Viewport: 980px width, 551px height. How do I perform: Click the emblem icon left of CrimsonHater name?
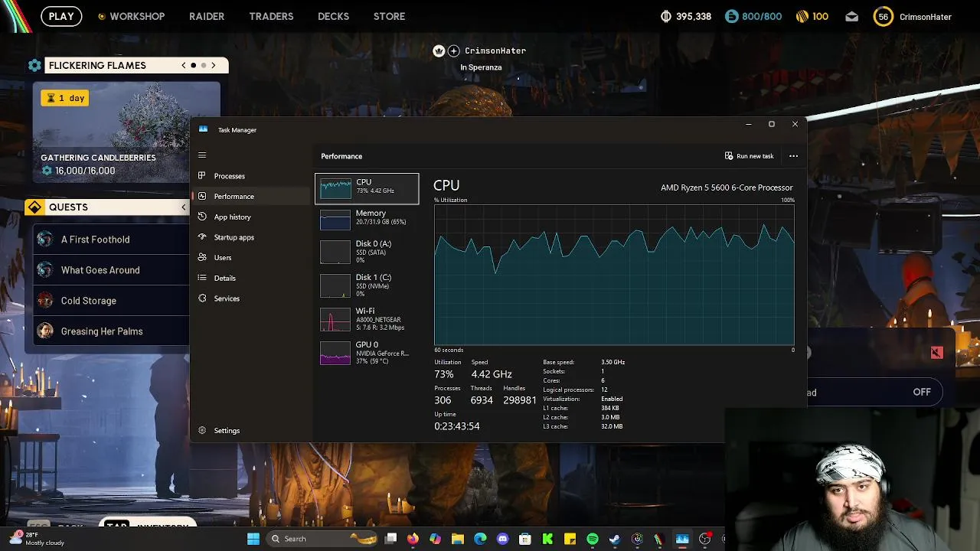pyautogui.click(x=439, y=51)
